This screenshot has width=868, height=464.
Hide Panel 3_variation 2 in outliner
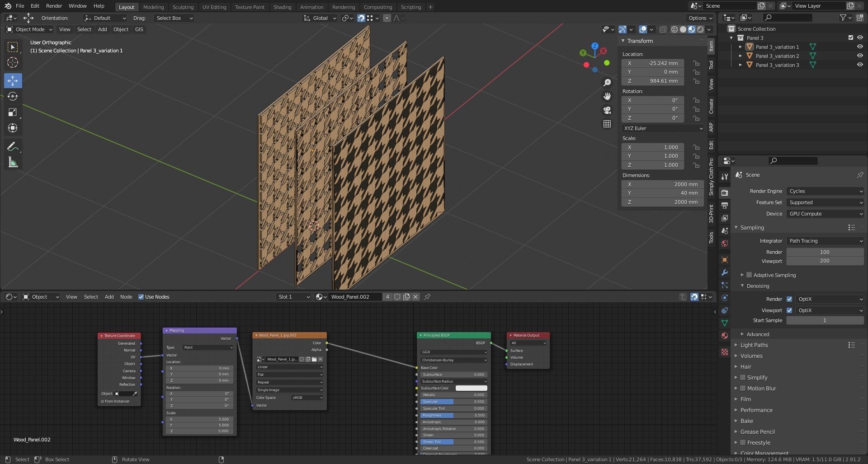coord(860,56)
